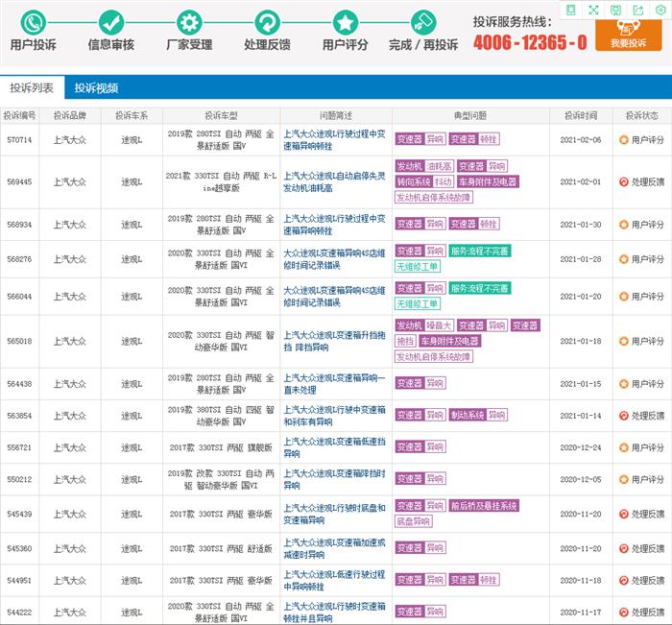Screen dimensions: 672x625
Task: Click the 用户投诉 phone step icon
Action: coord(33,22)
